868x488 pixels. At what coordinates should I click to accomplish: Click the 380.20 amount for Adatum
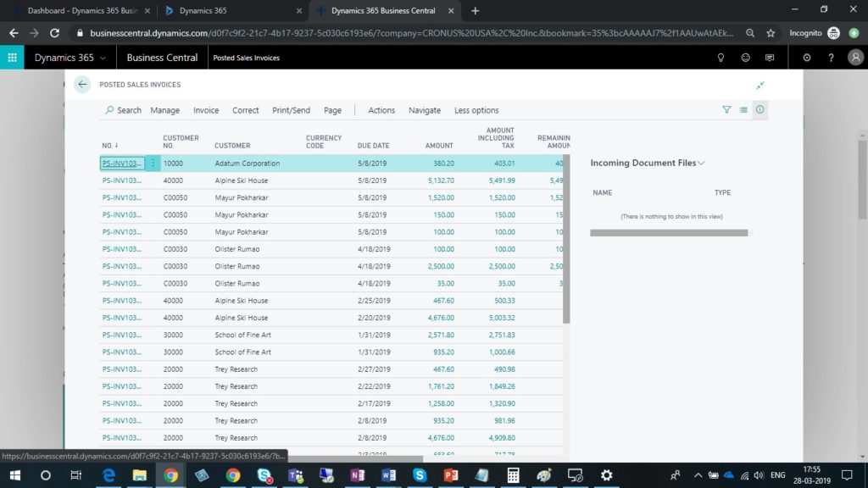443,164
